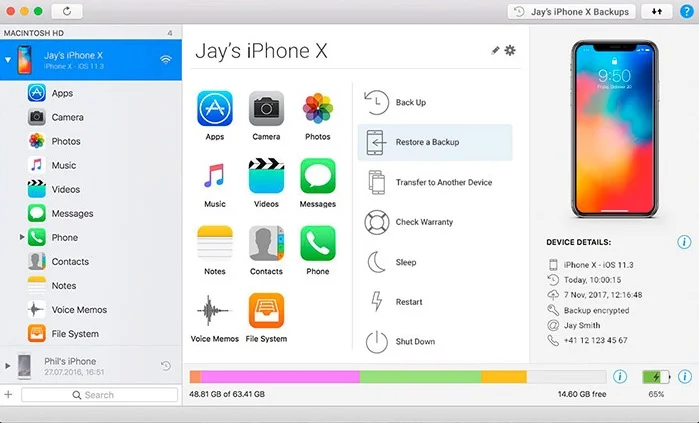
Task: Click the '48.81 GB of 63.41 GB' storage text
Action: click(x=227, y=394)
